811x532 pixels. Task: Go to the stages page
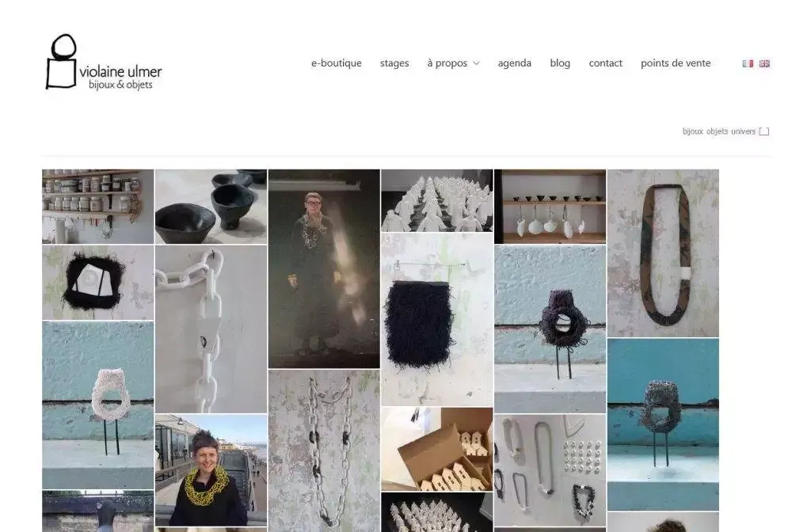(394, 63)
